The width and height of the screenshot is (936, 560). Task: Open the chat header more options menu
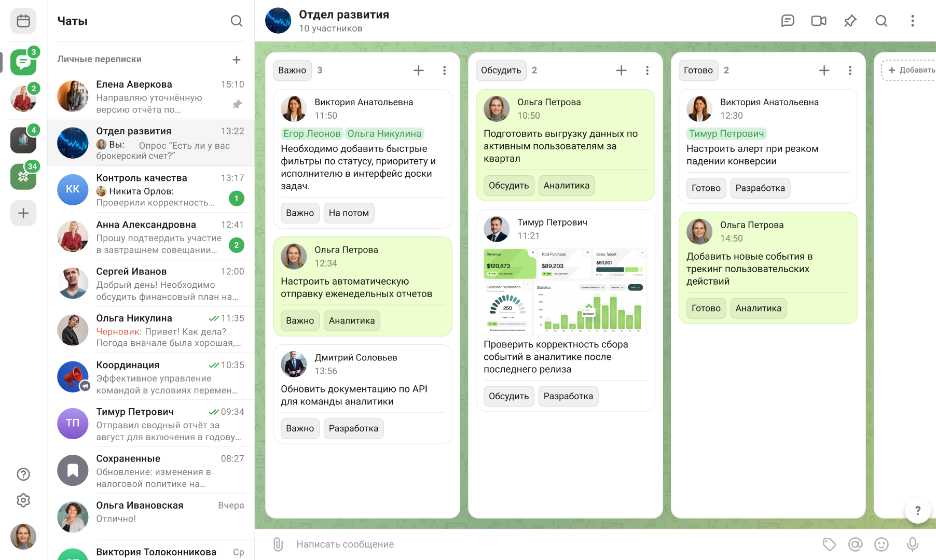[x=913, y=21]
